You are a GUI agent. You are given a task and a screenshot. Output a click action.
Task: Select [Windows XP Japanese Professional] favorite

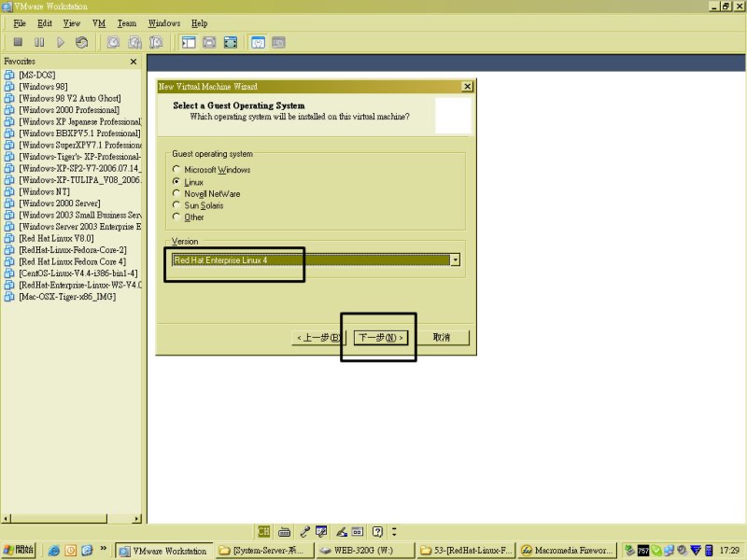[x=80, y=121]
